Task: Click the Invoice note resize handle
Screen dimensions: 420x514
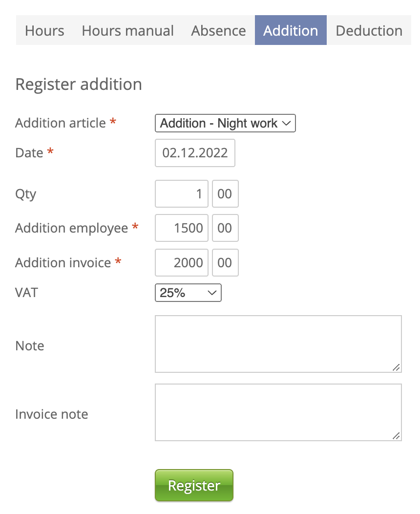Action: (x=396, y=436)
